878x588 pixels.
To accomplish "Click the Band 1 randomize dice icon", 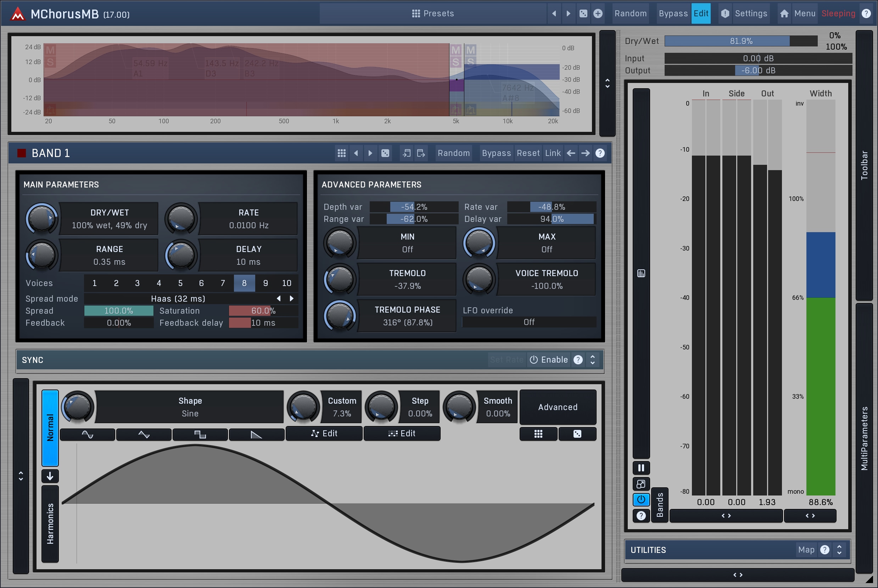I will 385,153.
